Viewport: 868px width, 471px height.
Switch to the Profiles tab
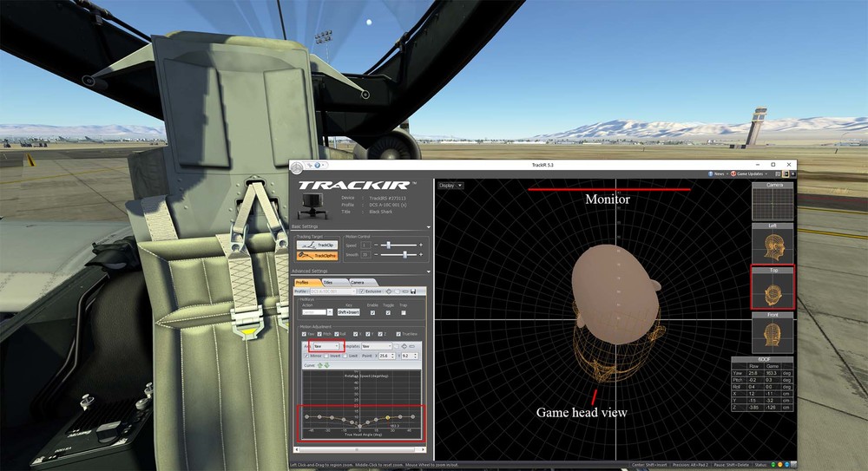click(x=306, y=282)
